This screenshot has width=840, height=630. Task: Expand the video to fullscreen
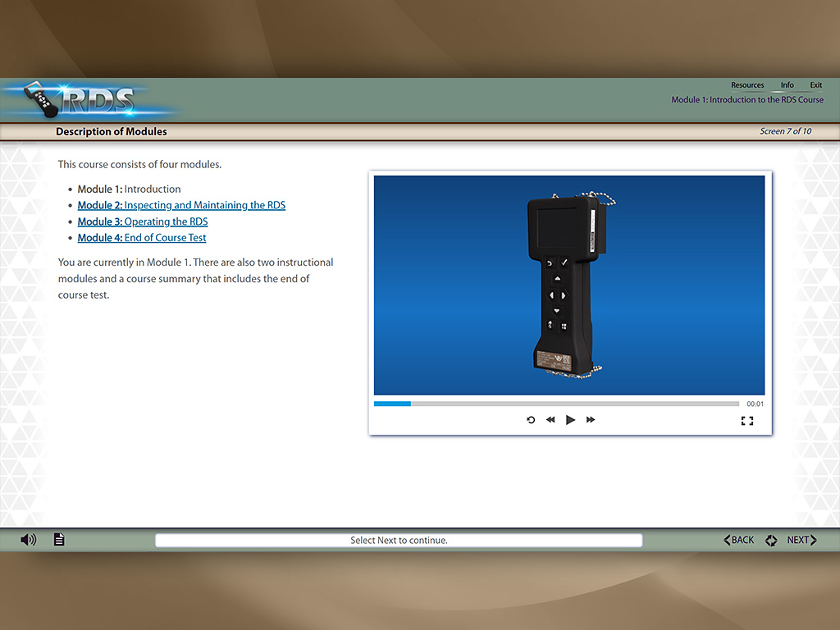point(746,421)
